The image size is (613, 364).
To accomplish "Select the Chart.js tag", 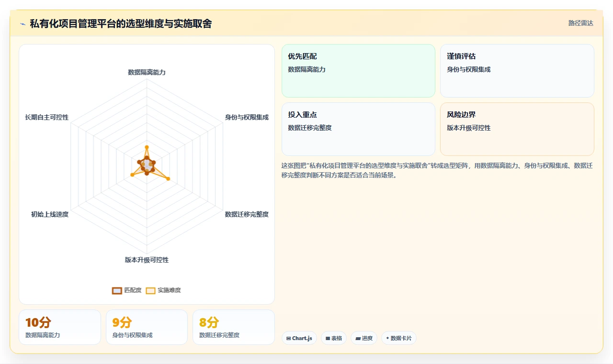I will 299,338.
